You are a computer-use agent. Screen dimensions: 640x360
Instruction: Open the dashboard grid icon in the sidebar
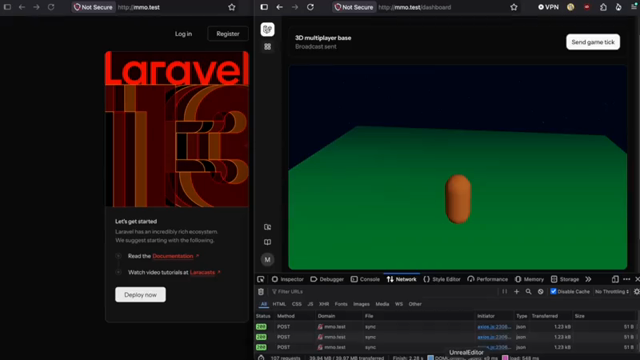(267, 47)
